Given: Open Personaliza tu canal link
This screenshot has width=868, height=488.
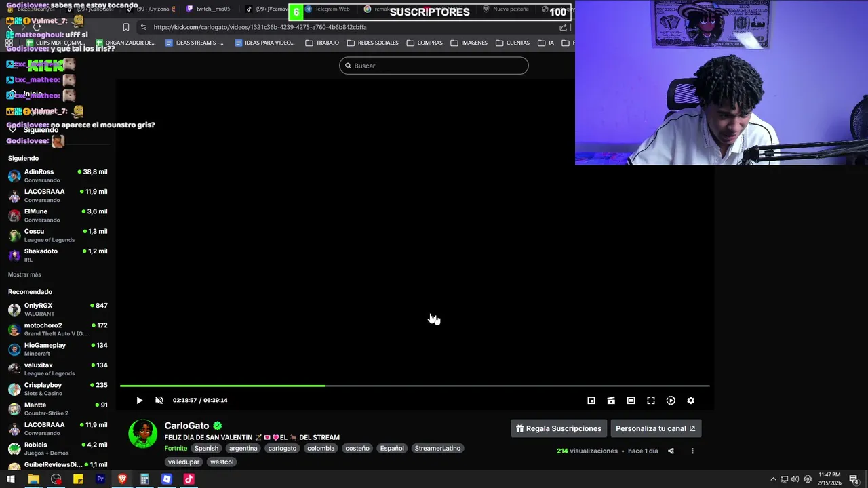Looking at the screenshot, I should click(x=656, y=428).
